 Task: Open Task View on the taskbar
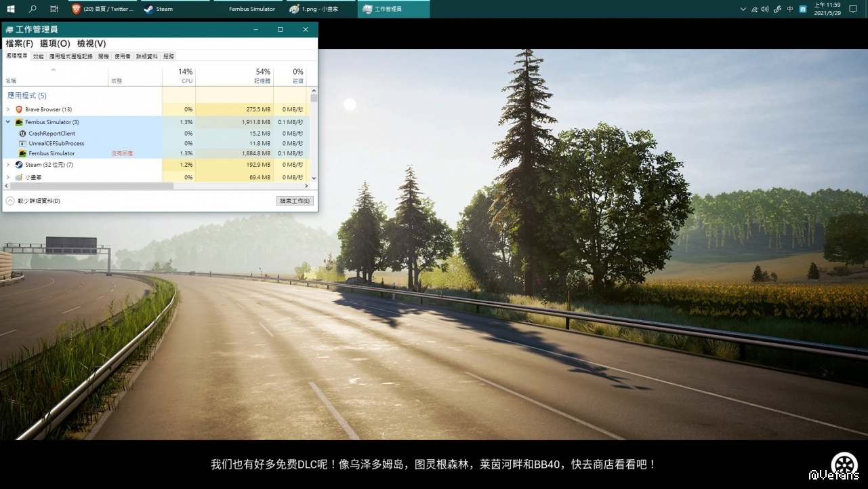pyautogui.click(x=54, y=9)
